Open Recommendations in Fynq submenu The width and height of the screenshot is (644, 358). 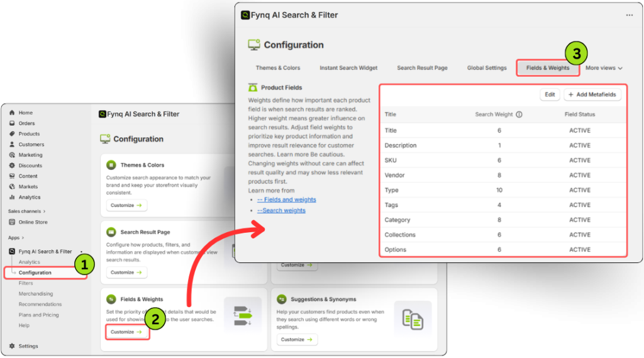pyautogui.click(x=40, y=304)
